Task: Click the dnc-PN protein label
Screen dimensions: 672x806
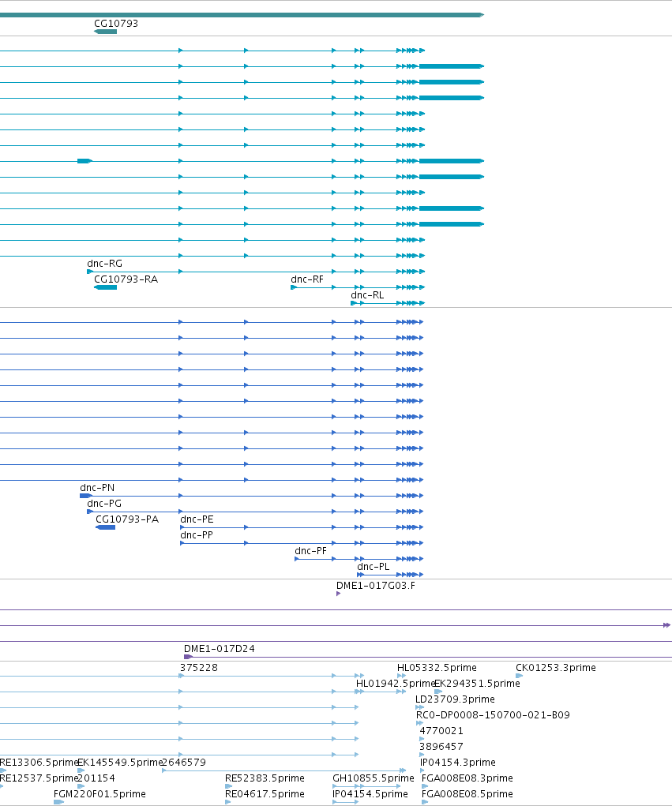Action: click(97, 487)
